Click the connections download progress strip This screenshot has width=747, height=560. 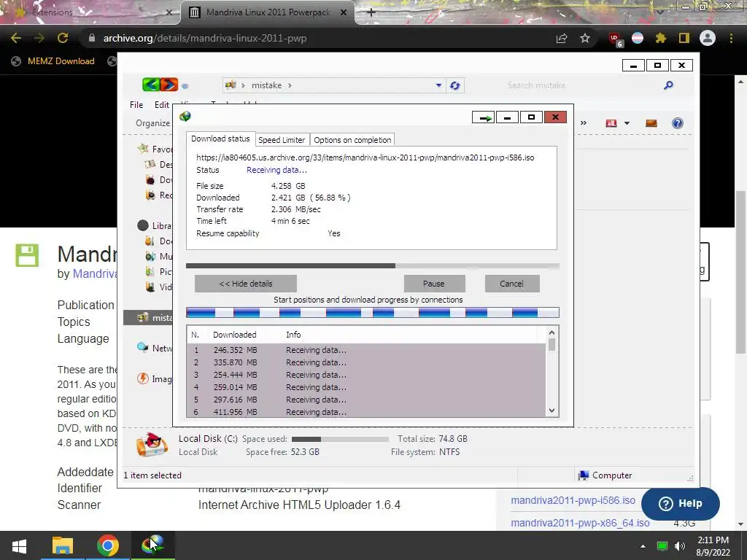pyautogui.click(x=373, y=313)
